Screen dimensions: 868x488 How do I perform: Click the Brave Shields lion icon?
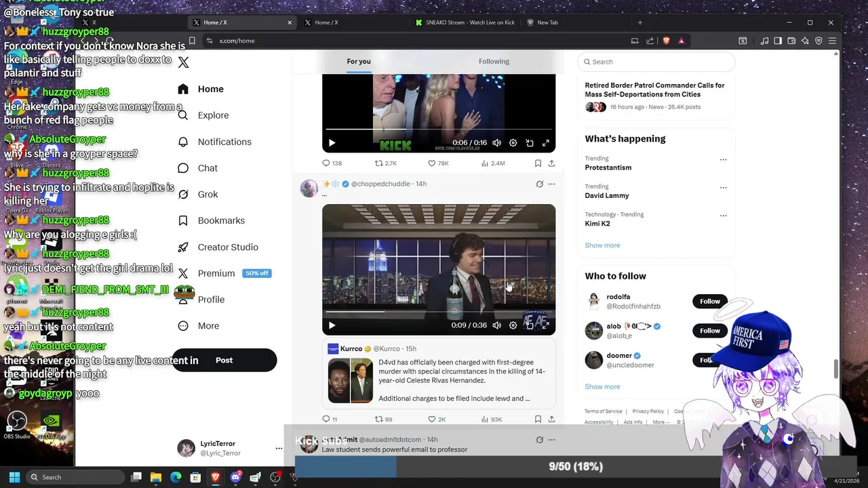tap(666, 41)
